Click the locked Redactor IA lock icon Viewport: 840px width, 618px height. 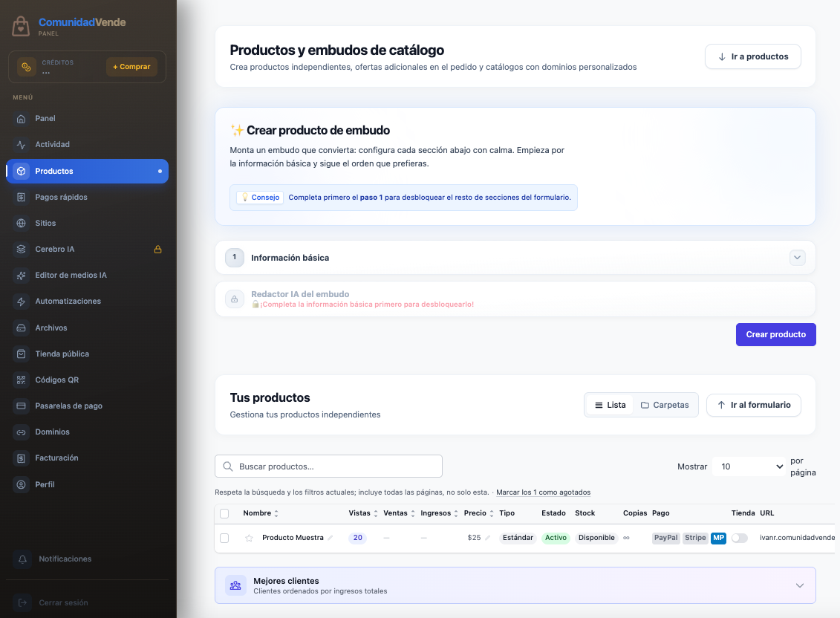coord(235,299)
